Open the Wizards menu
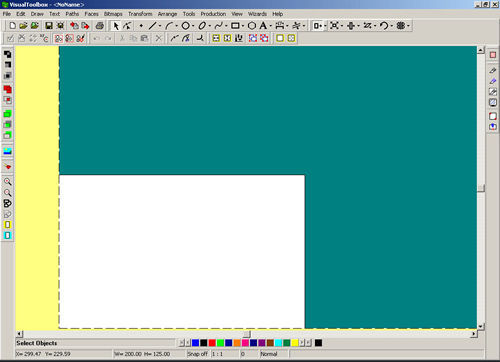The width and height of the screenshot is (500, 362). pos(257,14)
